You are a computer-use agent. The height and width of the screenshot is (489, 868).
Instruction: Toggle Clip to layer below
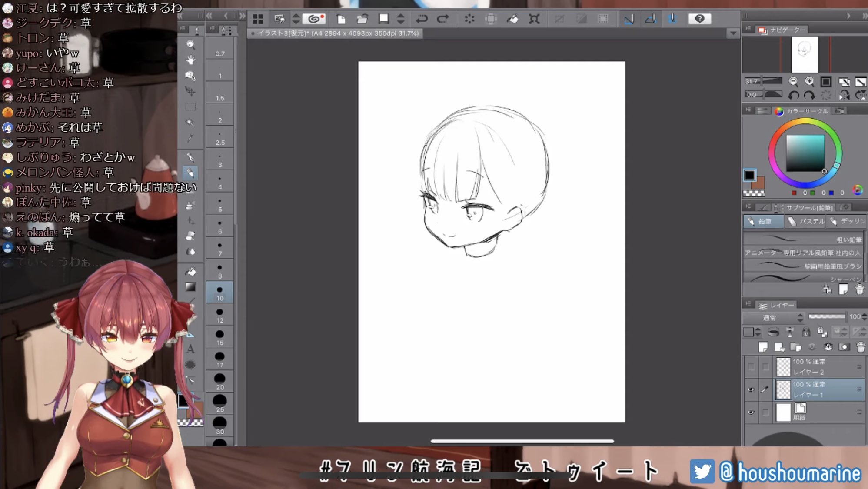click(774, 333)
